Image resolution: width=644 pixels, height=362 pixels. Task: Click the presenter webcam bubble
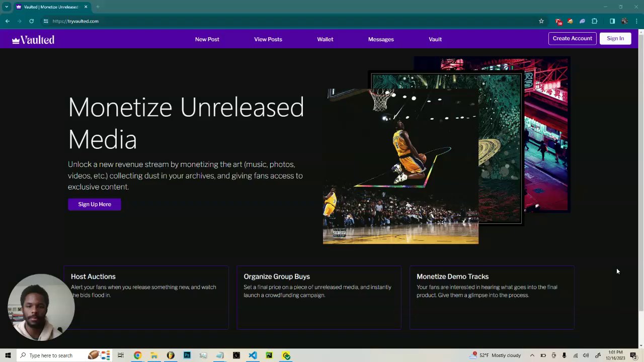(x=41, y=307)
